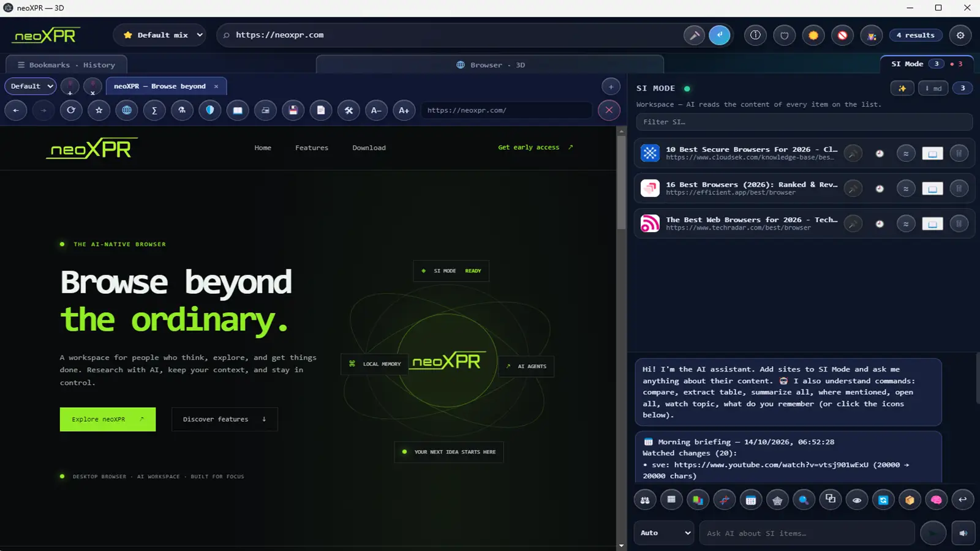The image size is (980, 551).
Task: Click the microphone icon in the top address bar
Action: 694,35
